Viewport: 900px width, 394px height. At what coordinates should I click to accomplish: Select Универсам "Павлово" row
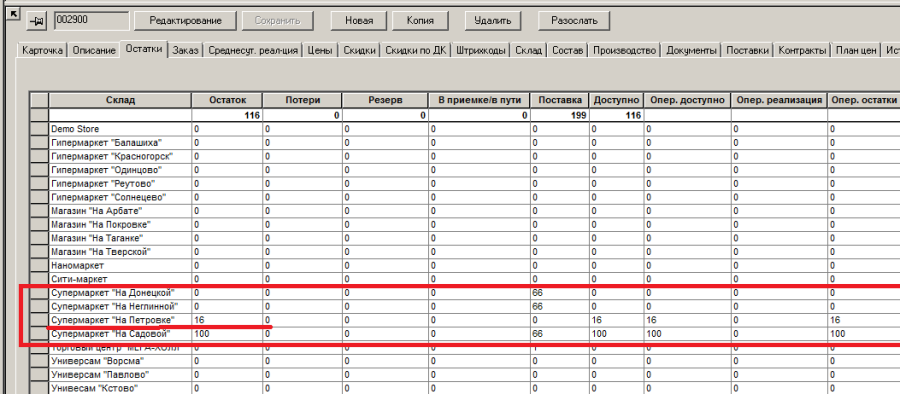465,374
